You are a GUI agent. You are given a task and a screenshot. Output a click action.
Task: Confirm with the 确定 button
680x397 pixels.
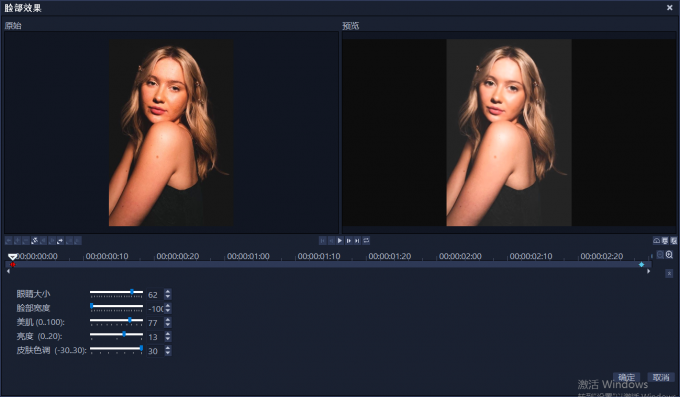coord(626,377)
